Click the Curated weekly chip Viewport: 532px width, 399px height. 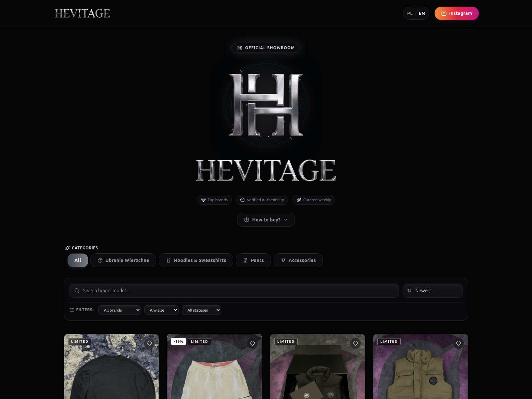(x=314, y=200)
